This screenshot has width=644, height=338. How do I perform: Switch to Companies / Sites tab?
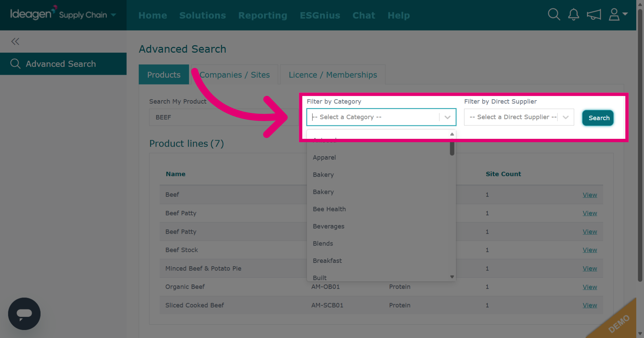(x=235, y=74)
